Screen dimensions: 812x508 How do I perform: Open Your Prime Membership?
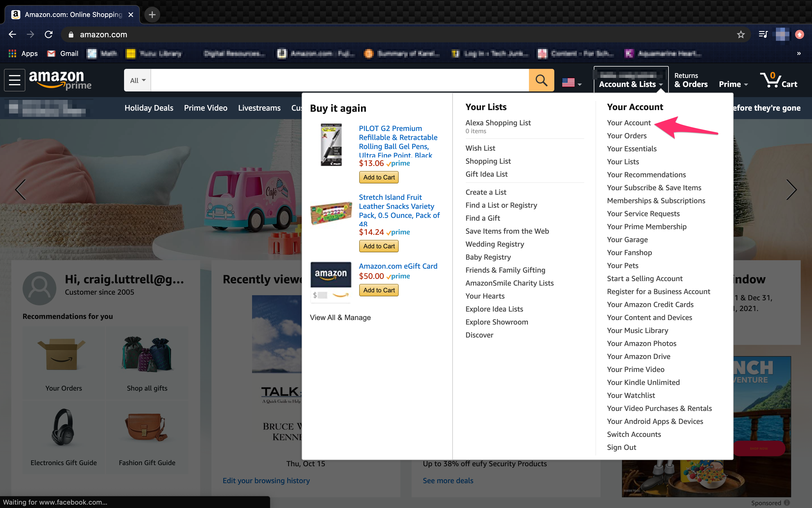pos(646,226)
